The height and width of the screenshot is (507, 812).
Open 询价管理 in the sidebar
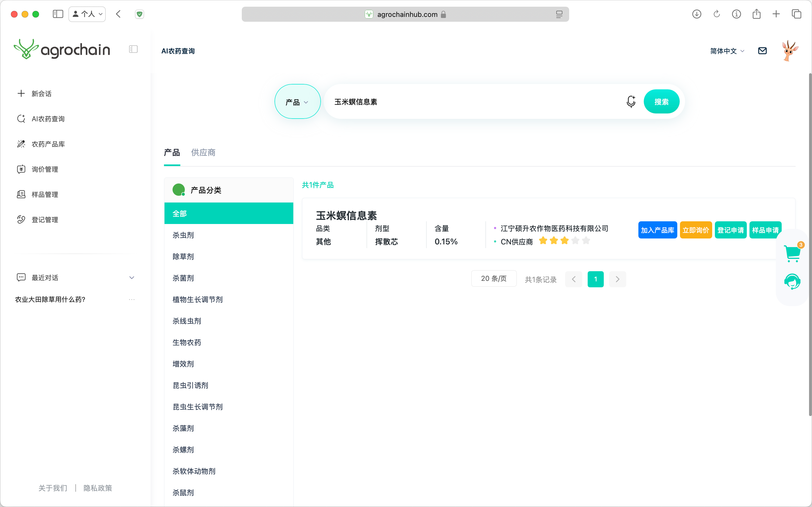[45, 169]
